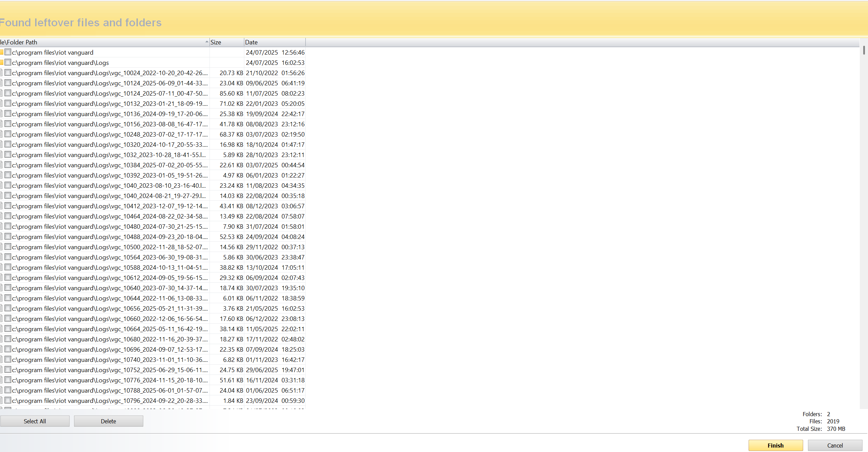The height and width of the screenshot is (452, 868).
Task: Click the Finish button
Action: click(x=776, y=446)
